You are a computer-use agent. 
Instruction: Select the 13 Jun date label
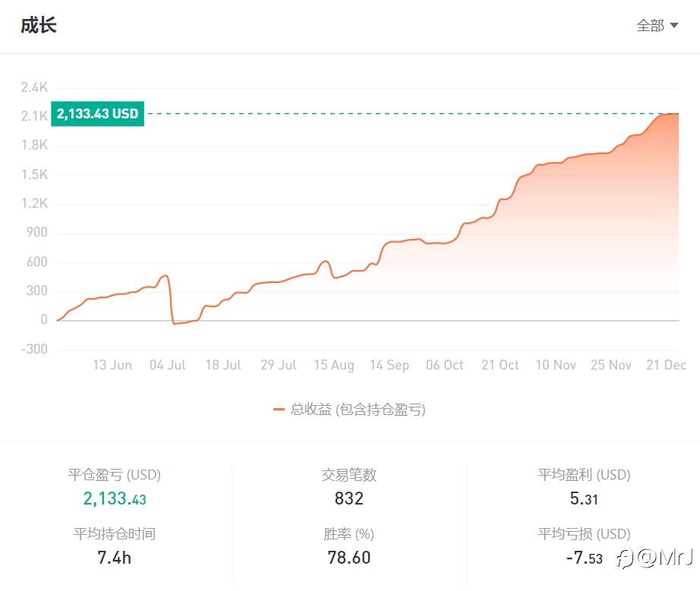(112, 365)
